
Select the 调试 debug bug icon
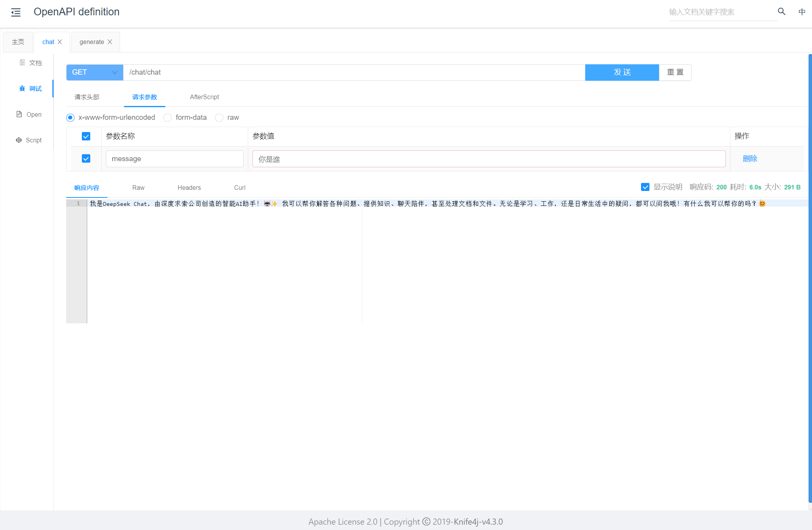(x=22, y=89)
